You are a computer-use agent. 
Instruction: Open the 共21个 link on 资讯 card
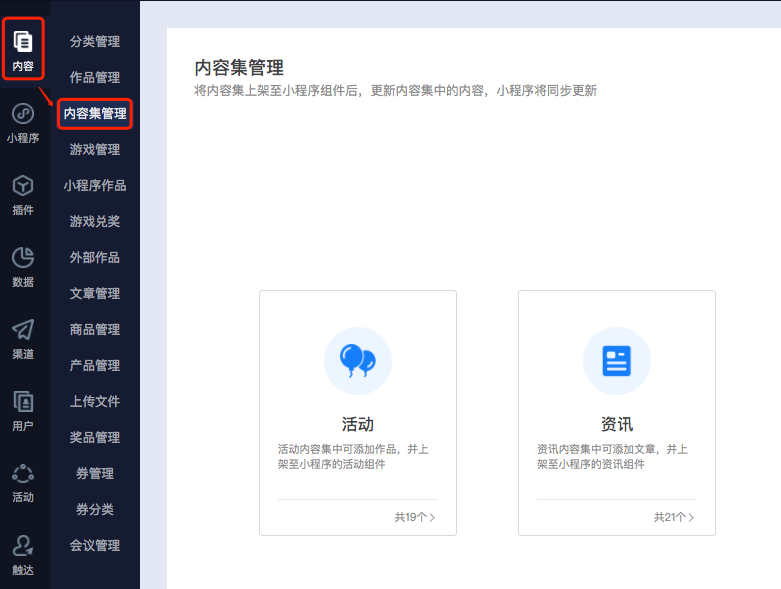click(x=674, y=517)
